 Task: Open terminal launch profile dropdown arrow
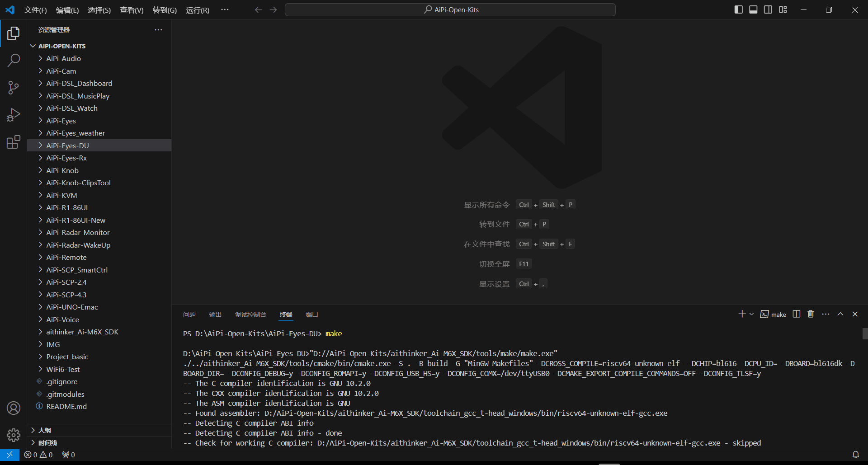(751, 314)
